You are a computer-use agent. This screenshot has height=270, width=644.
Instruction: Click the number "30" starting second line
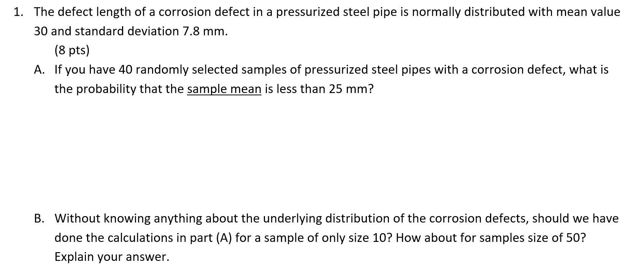[41, 31]
